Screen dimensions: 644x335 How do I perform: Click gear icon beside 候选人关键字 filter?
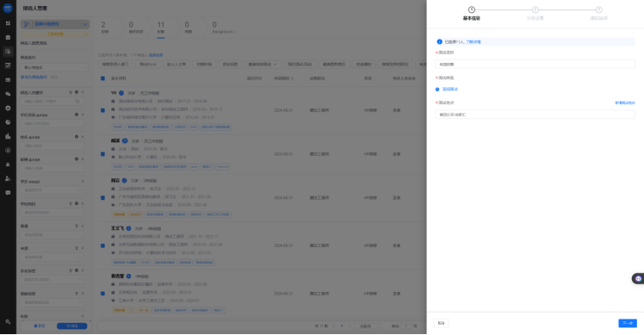pyautogui.click(x=77, y=92)
